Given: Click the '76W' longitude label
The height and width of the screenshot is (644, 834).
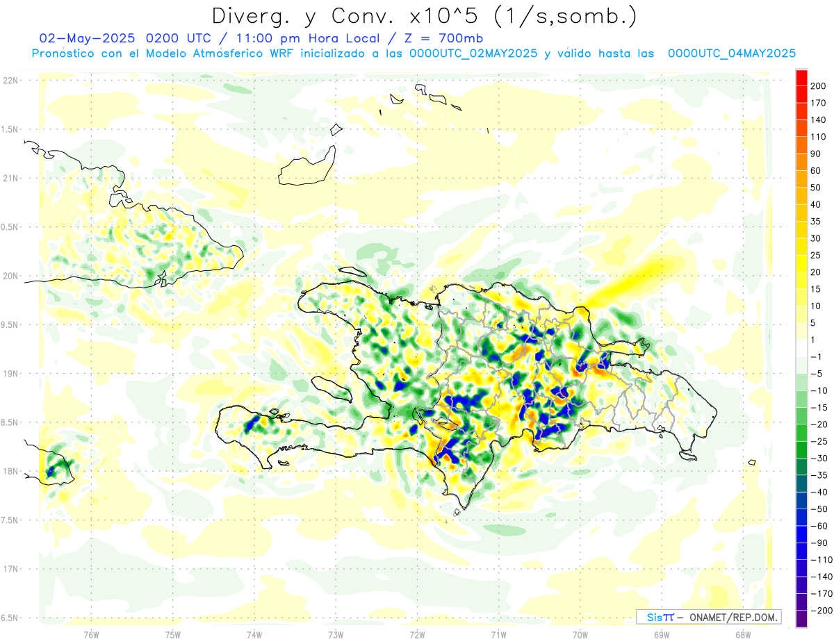Looking at the screenshot, I should click(91, 634).
